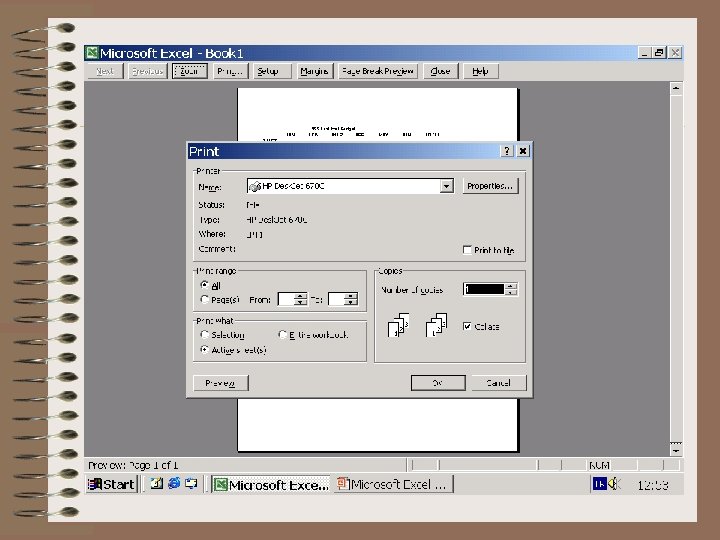This screenshot has width=720, height=540.
Task: Click the language indicator tray icon
Action: coord(600,484)
